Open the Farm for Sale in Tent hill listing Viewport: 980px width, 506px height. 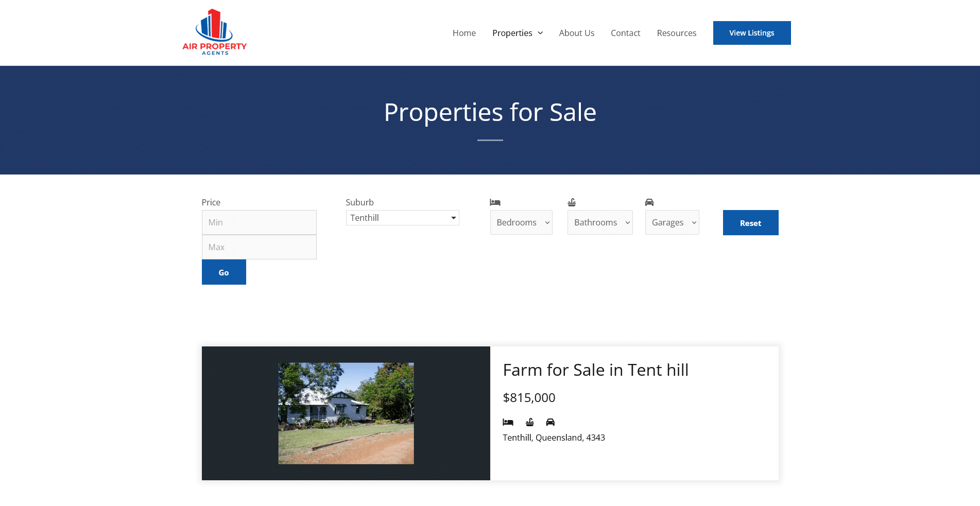coord(595,370)
